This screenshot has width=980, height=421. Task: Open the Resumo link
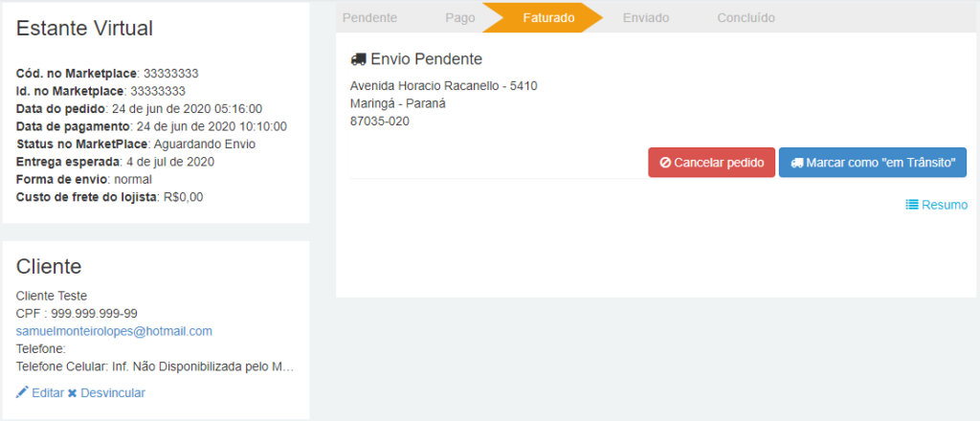tap(936, 204)
